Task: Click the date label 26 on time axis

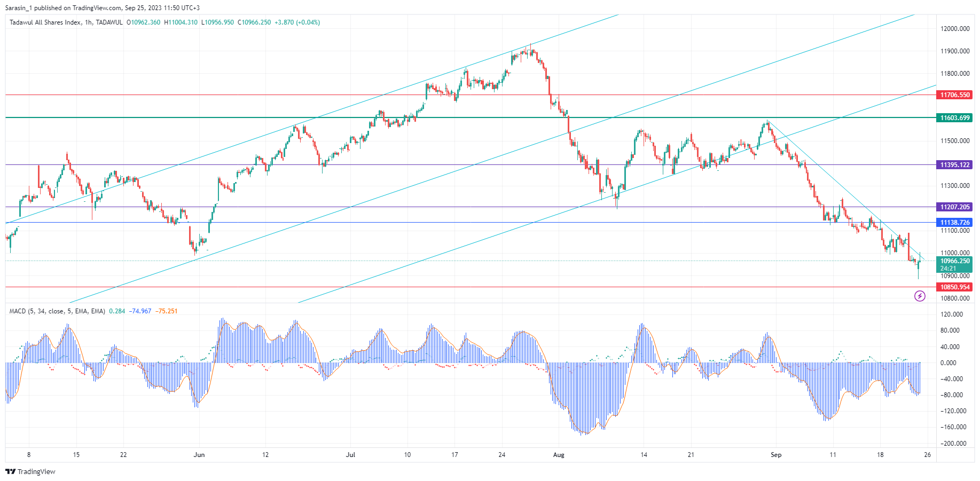Action: 928,455
